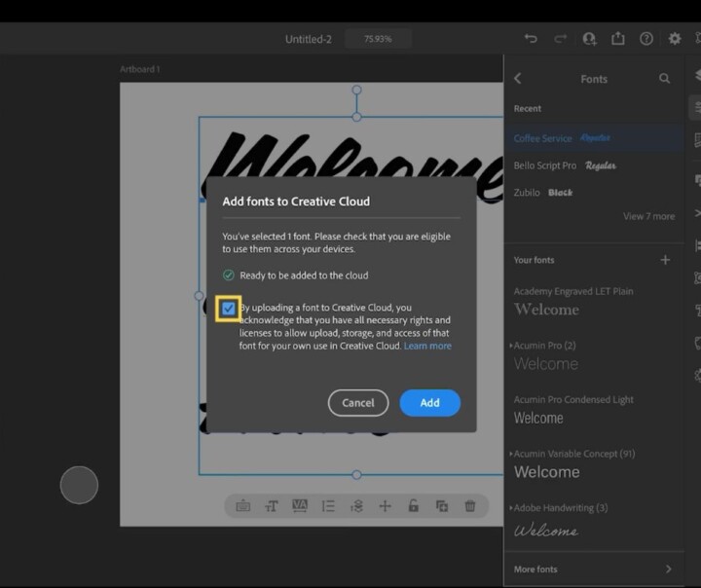Click the share/export icon
Viewport: 701px width, 588px height.
click(x=618, y=39)
